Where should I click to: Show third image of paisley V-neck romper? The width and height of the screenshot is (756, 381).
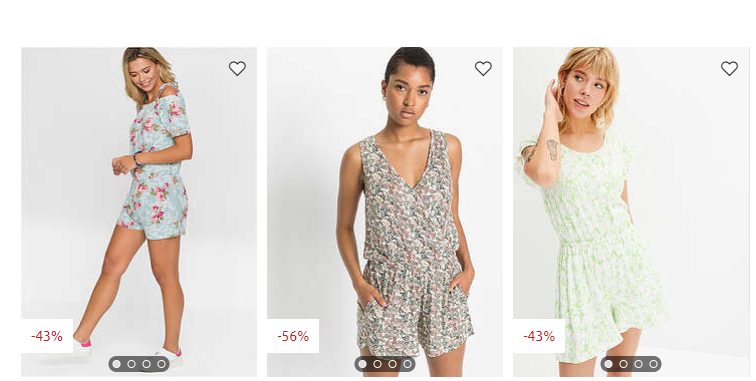click(x=392, y=364)
